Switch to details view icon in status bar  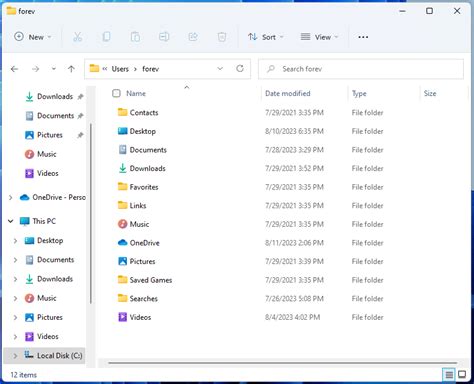[x=449, y=375]
